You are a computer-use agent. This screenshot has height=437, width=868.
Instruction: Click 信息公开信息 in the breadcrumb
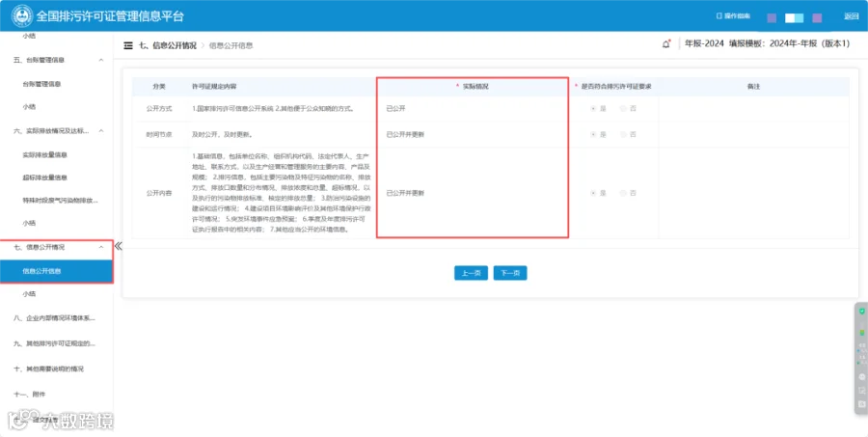(231, 45)
